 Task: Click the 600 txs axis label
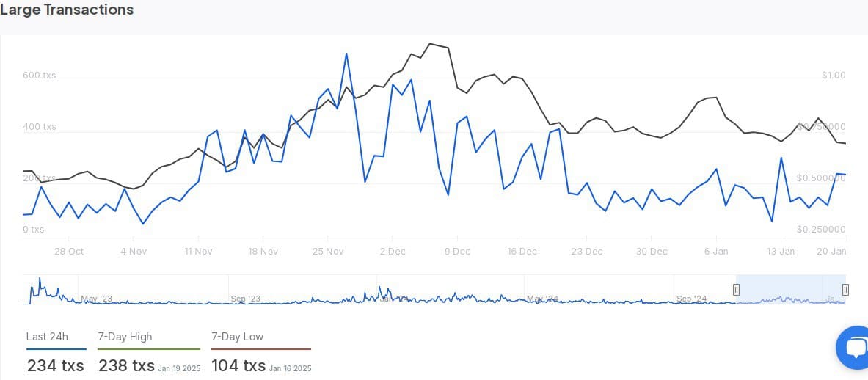click(39, 76)
